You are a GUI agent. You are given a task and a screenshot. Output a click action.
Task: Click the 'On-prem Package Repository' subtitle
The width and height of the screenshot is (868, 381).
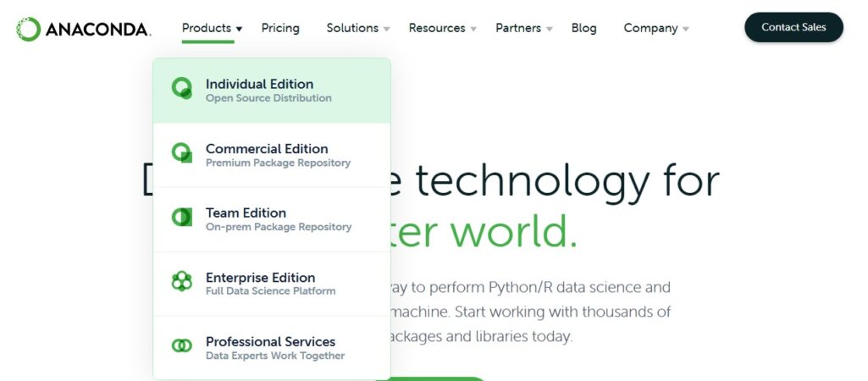coord(279,227)
